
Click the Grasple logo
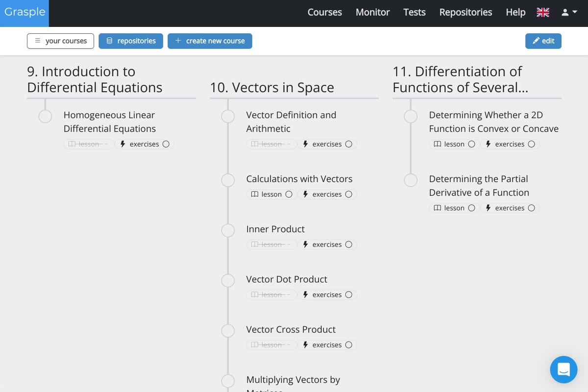[x=24, y=12]
